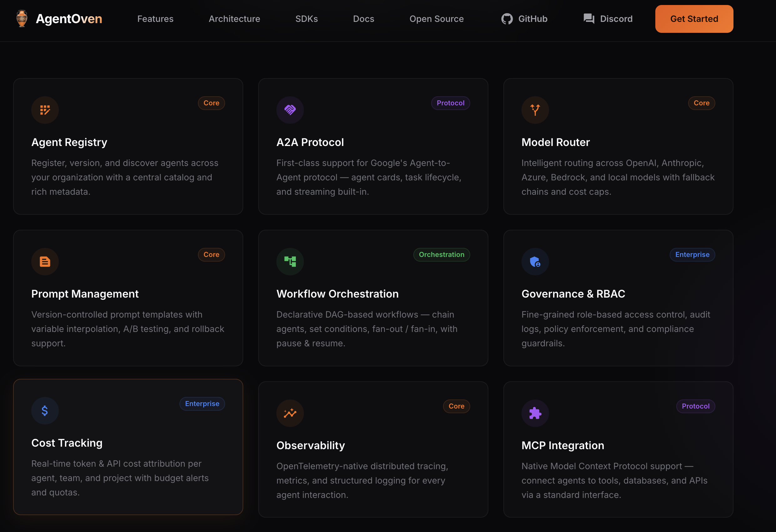Viewport: 776px width, 532px height.
Task: Click the Enterprise badge on Cost Tracking
Action: (202, 404)
